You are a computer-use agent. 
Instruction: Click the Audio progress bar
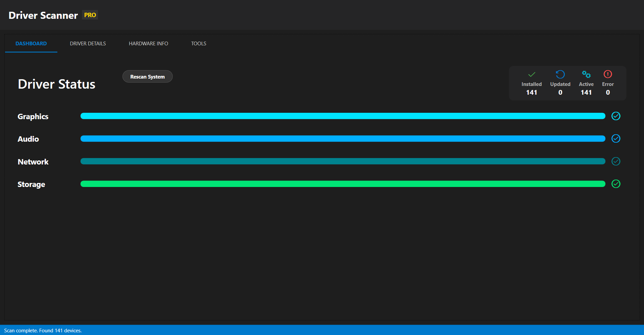342,139
